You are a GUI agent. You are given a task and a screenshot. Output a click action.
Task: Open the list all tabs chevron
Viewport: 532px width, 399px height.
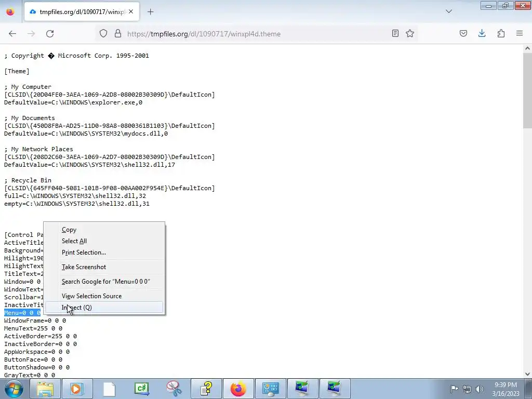(449, 11)
